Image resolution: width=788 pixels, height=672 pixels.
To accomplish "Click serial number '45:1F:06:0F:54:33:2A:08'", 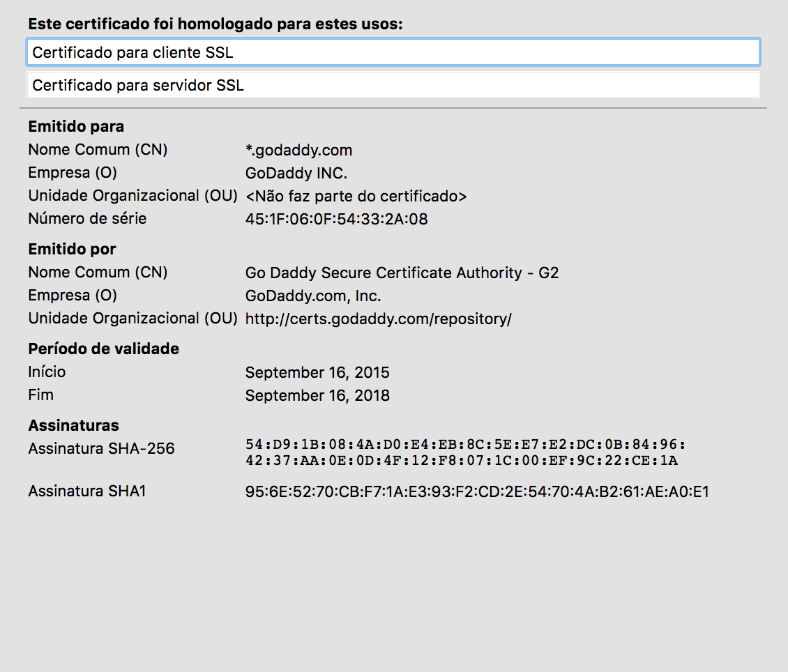I will [336, 219].
